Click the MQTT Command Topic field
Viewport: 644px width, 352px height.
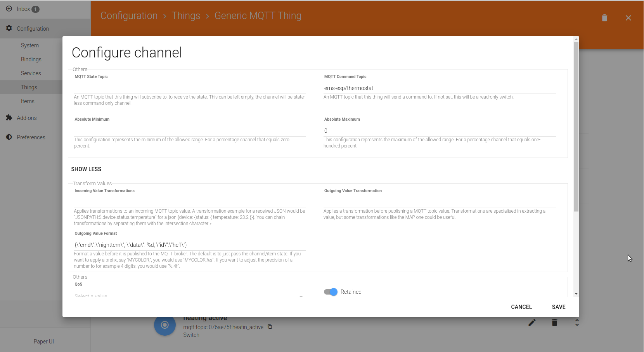click(x=439, y=88)
